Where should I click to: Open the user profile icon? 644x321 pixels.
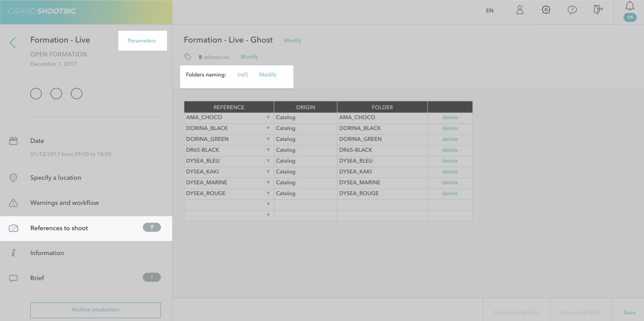click(520, 10)
